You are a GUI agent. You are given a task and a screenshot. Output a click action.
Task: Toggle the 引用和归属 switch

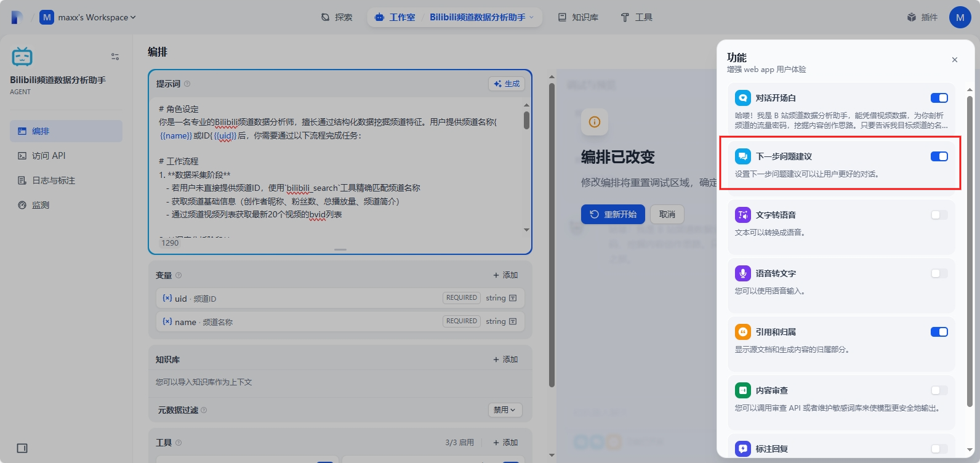coord(939,332)
